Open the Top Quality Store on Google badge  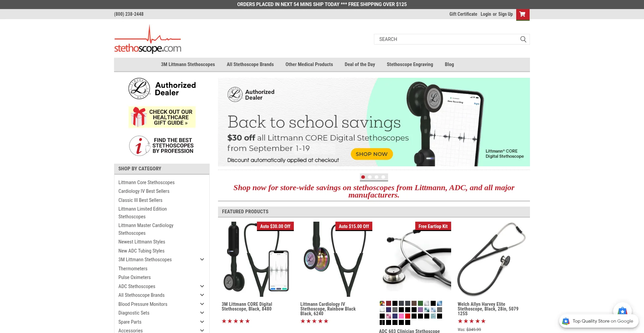pyautogui.click(x=599, y=321)
